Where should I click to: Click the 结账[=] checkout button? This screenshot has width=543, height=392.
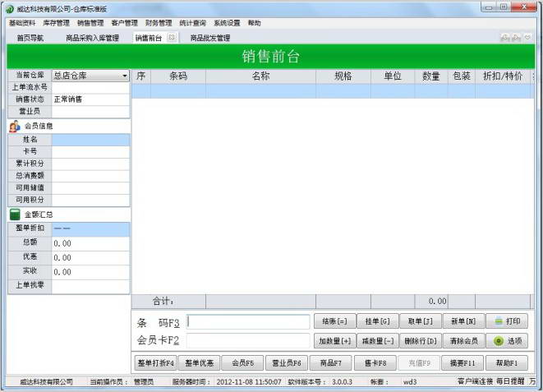[334, 321]
